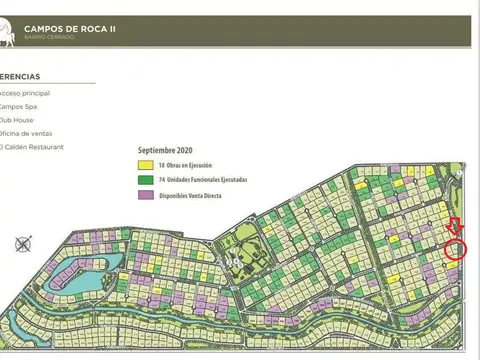Image resolution: width=480 pixels, height=360 pixels.
Task: Click the Referencias section heading
Action: pos(20,77)
